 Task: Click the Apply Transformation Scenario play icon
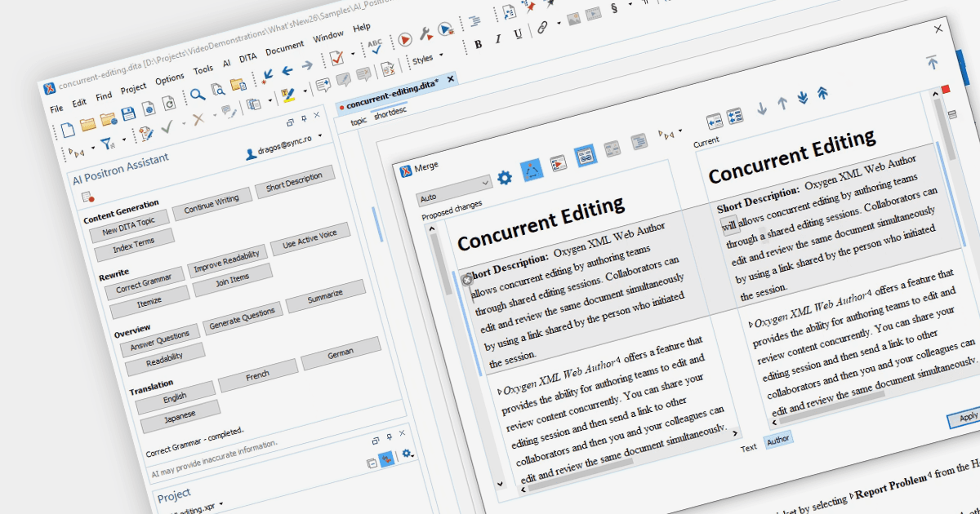[405, 39]
